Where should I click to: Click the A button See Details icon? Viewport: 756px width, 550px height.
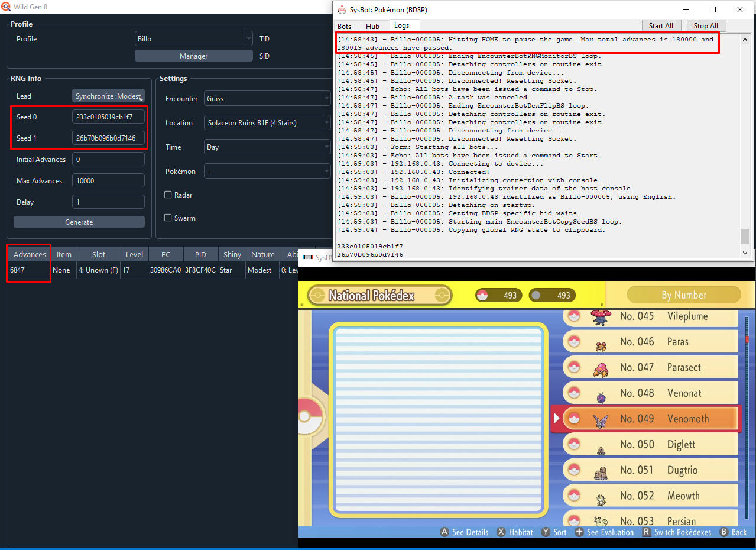point(444,532)
